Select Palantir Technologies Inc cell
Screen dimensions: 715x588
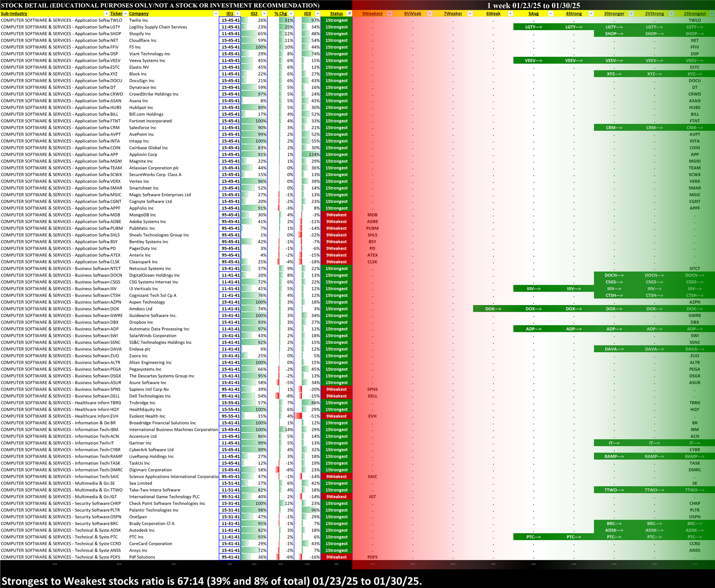154,510
